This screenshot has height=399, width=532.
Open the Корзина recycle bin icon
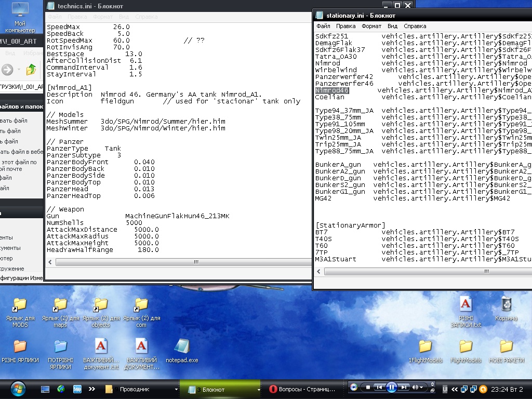pos(506,305)
